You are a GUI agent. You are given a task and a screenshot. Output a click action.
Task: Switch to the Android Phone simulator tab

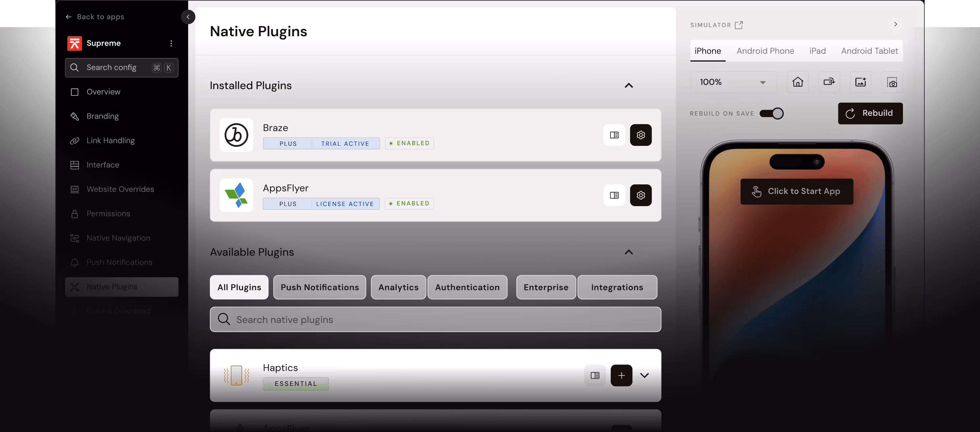[765, 51]
